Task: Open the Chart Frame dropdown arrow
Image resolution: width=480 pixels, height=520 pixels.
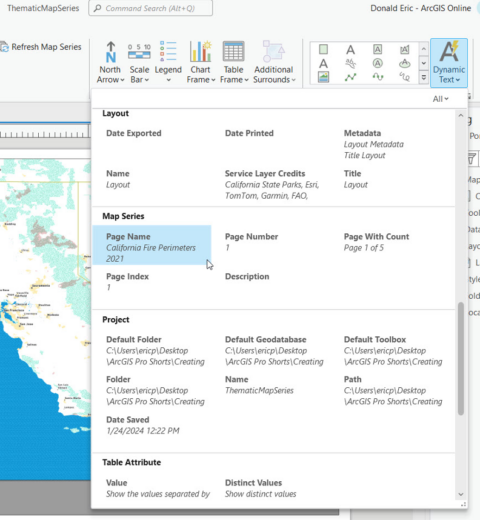Action: point(213,80)
